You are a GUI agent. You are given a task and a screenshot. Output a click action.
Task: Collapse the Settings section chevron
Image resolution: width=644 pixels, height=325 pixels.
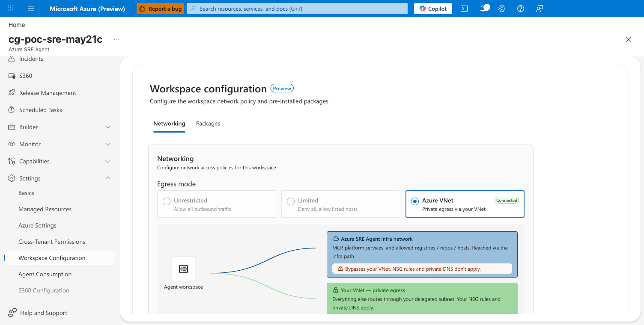(x=108, y=178)
